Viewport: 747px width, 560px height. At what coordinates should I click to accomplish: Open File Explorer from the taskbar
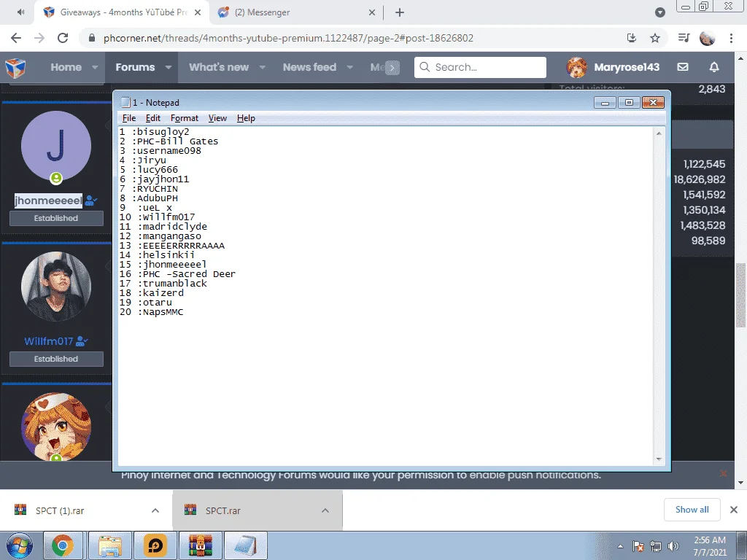pyautogui.click(x=110, y=545)
